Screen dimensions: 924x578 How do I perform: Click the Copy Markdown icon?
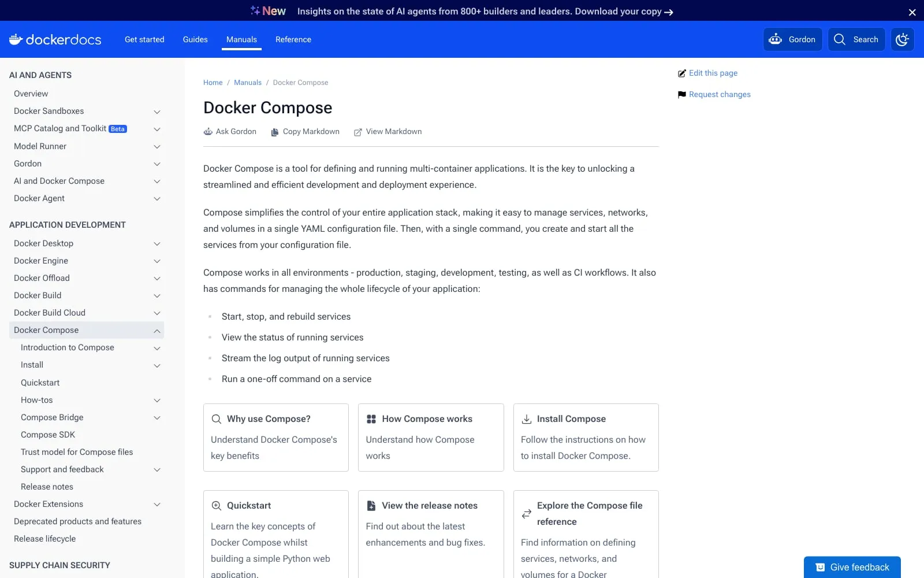click(x=275, y=132)
